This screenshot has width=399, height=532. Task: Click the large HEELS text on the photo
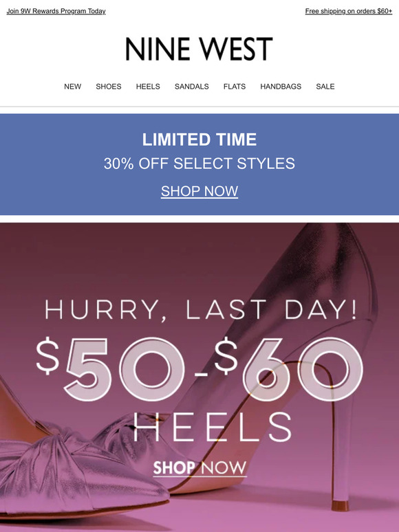point(213,427)
